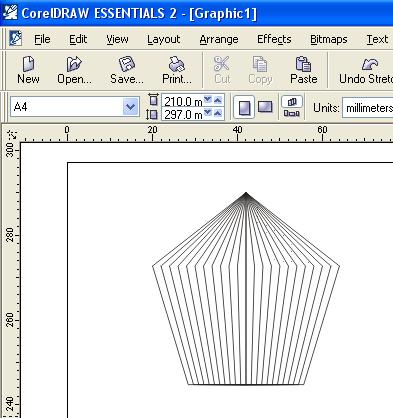Image resolution: width=393 pixels, height=418 pixels.
Task: Click the CorelDRAW title bar application icon
Action: tap(10, 13)
